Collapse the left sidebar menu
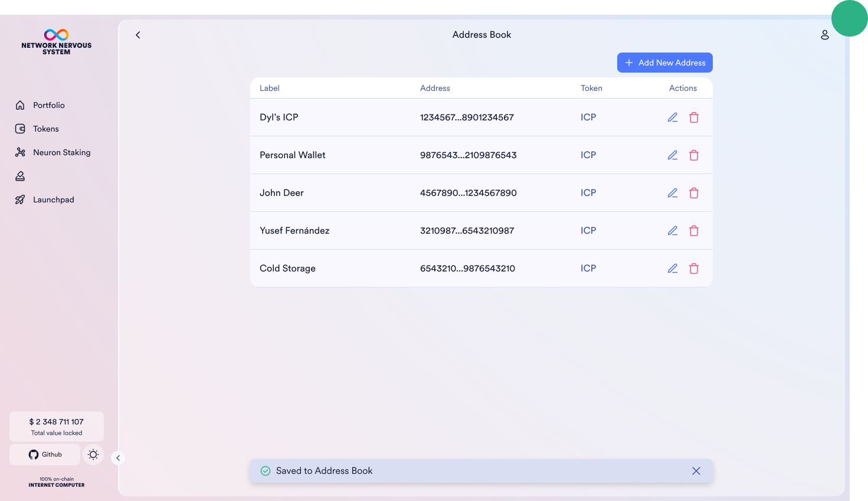This screenshot has width=868, height=501. [118, 458]
